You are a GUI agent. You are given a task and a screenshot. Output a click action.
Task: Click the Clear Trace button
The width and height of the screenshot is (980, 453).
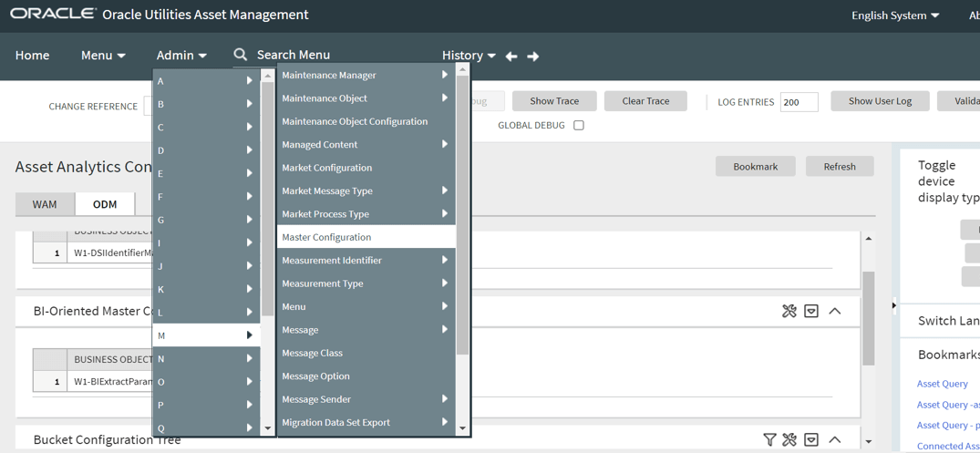tap(645, 100)
